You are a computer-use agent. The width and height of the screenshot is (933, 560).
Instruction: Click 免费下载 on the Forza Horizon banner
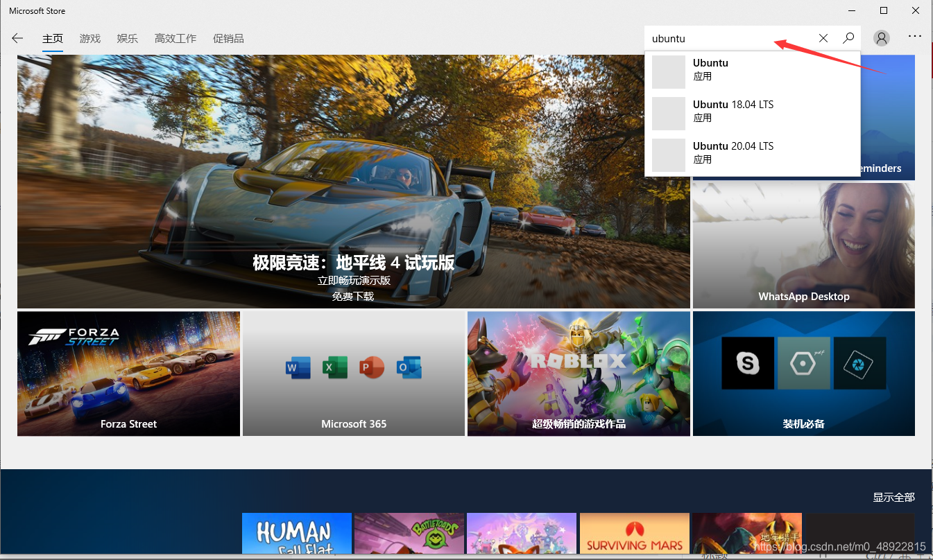pyautogui.click(x=353, y=296)
